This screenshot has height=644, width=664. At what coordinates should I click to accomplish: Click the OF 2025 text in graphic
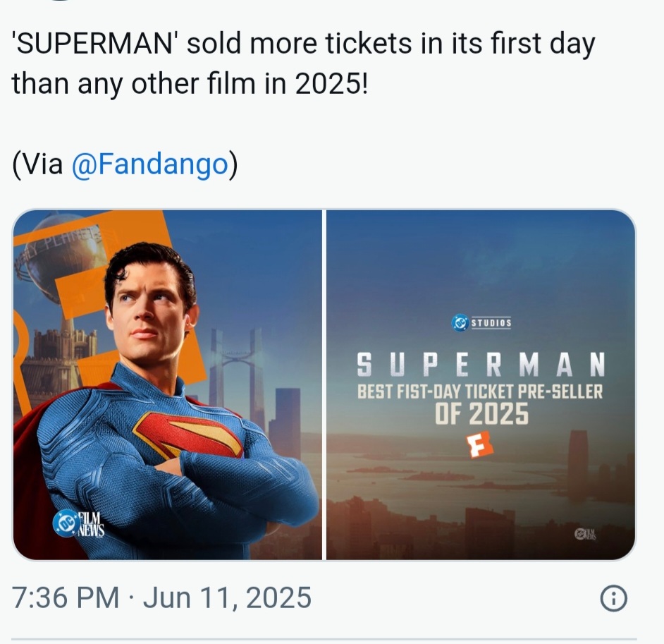pyautogui.click(x=482, y=414)
